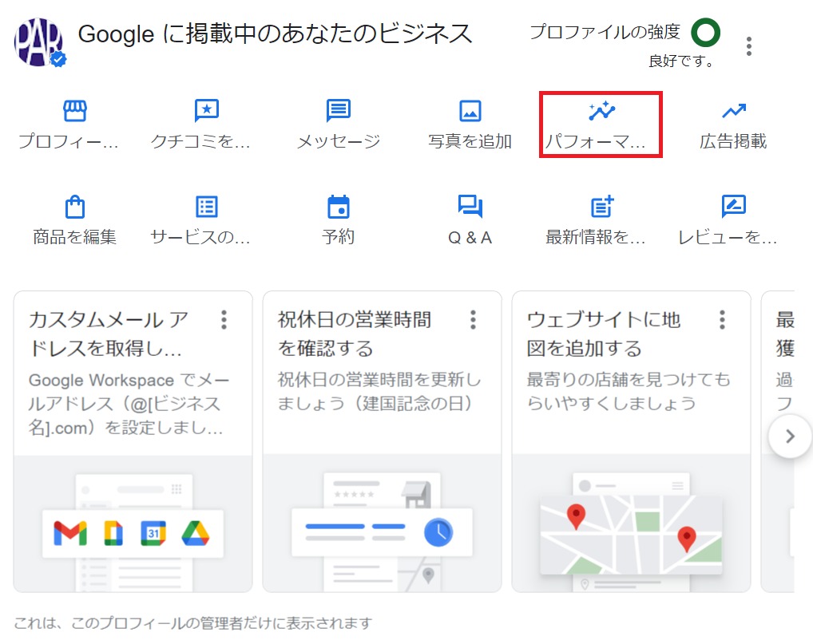The image size is (813, 644).
Task: Click the 建国記念の日 holiday hours description
Action: coord(379,391)
